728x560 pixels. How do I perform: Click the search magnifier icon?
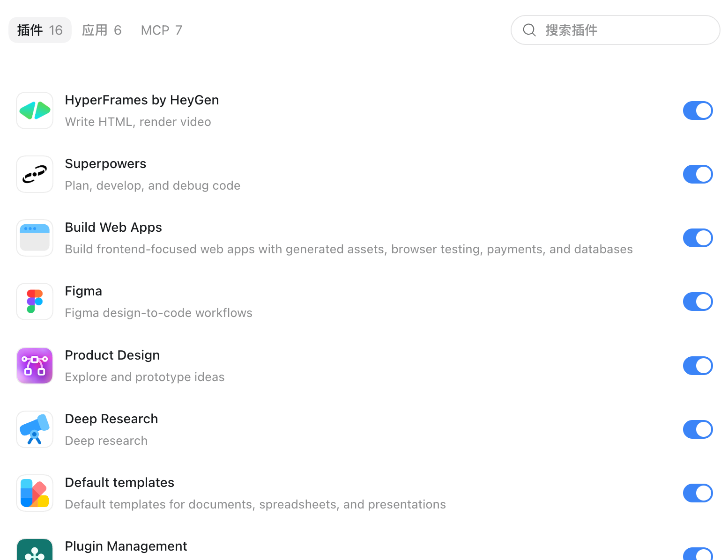(x=529, y=30)
